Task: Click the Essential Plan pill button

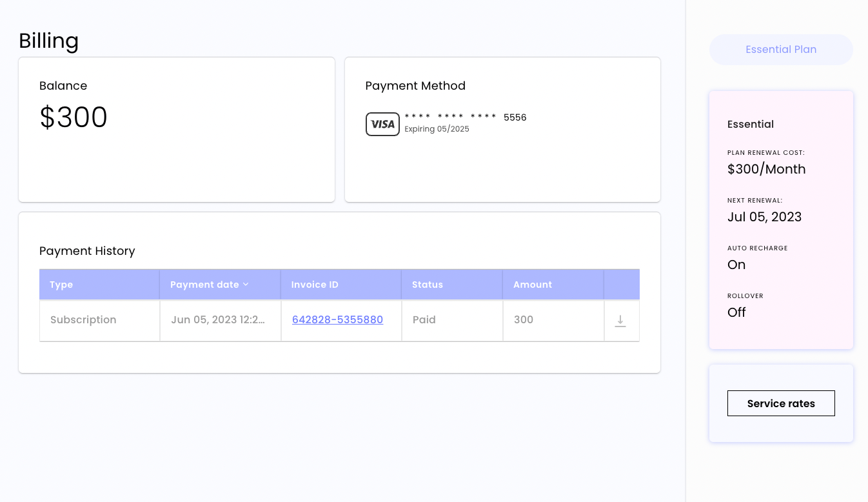Action: pyautogui.click(x=781, y=50)
